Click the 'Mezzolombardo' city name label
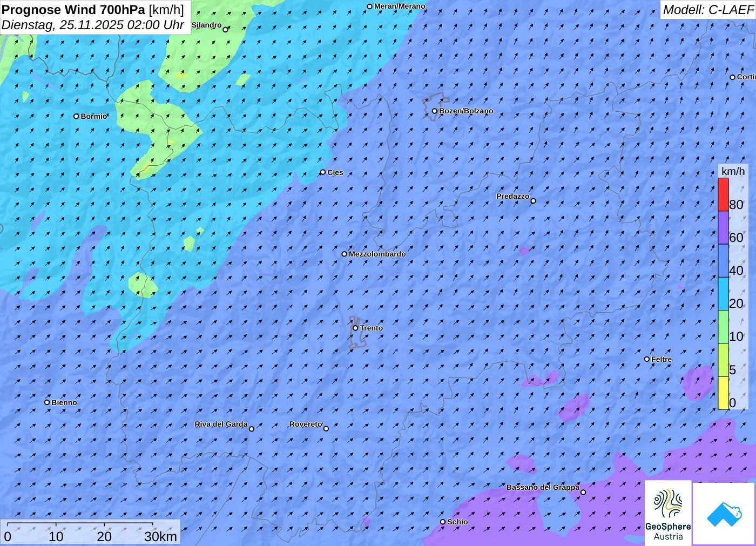Image resolution: width=756 pixels, height=546 pixels. 377,254
